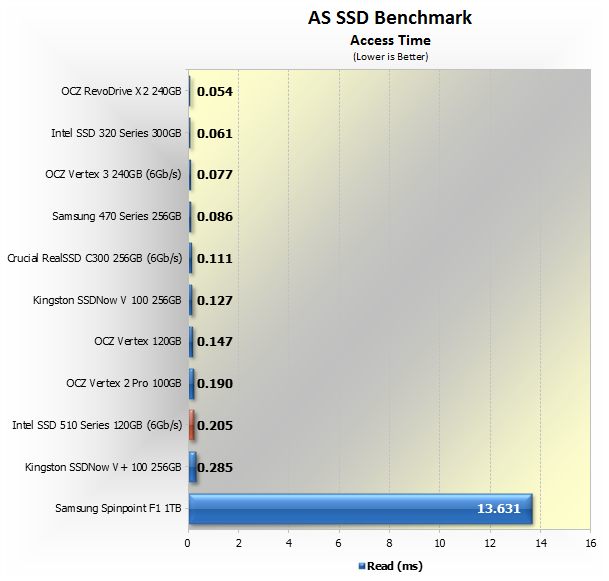609x581 pixels.
Task: Select the Kingston SSDNow V 100 256GB label
Action: click(x=107, y=300)
